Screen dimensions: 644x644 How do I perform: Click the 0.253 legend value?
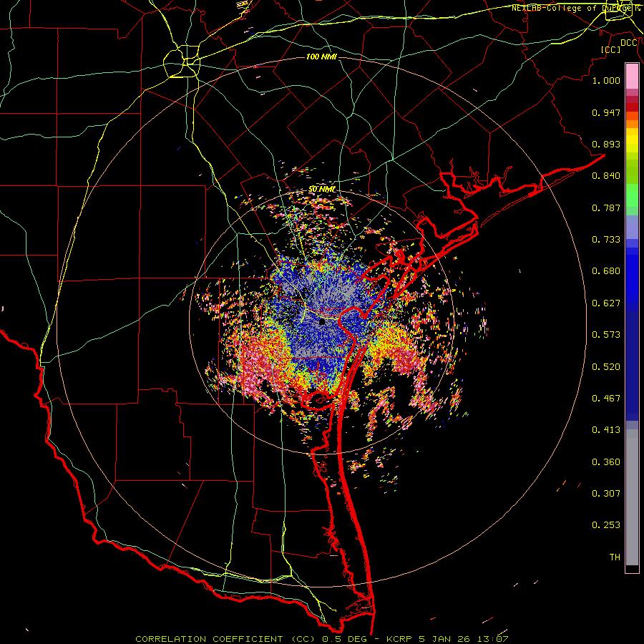click(606, 525)
